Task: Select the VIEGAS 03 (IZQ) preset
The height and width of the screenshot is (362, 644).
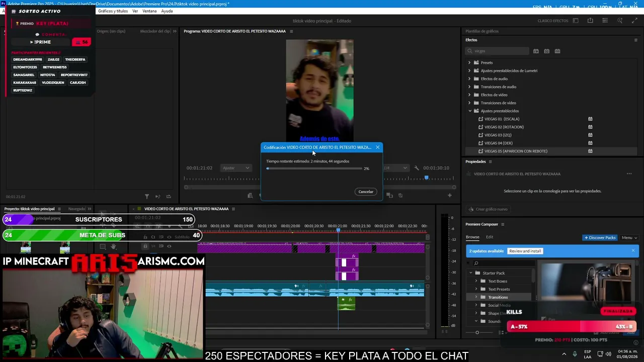Action: click(498, 135)
